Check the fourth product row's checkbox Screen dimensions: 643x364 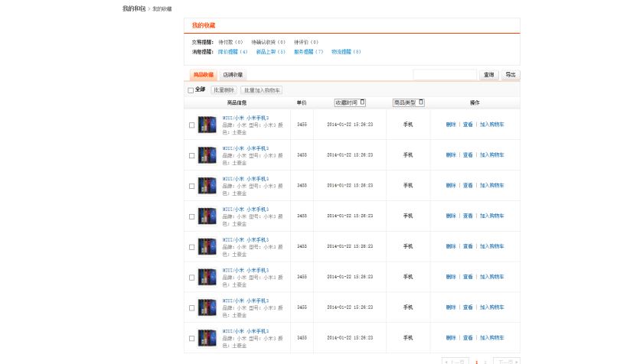[191, 216]
